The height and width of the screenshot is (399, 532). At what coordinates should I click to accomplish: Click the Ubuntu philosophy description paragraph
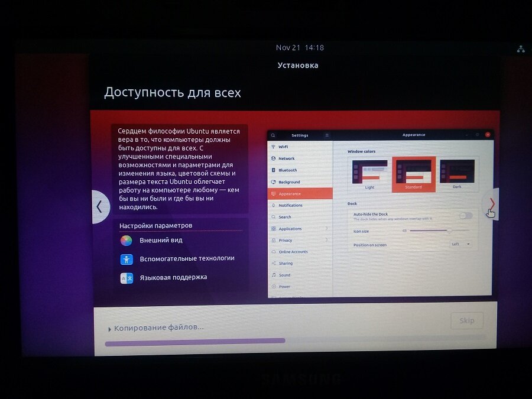click(179, 169)
